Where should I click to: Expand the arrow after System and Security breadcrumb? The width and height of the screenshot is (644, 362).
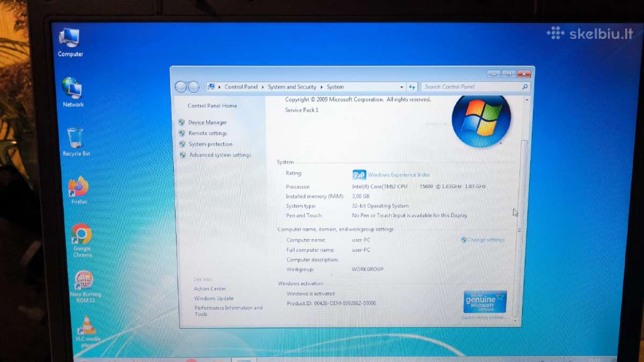coord(321,87)
